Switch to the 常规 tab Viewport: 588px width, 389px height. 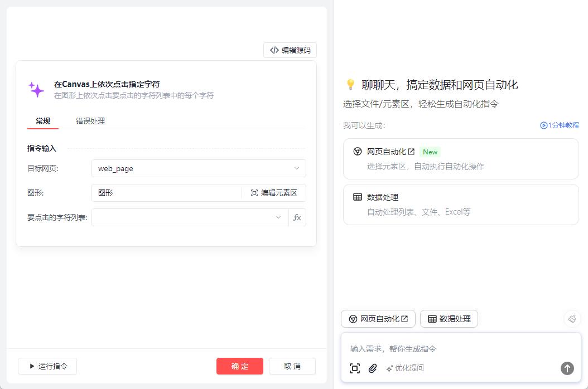43,121
